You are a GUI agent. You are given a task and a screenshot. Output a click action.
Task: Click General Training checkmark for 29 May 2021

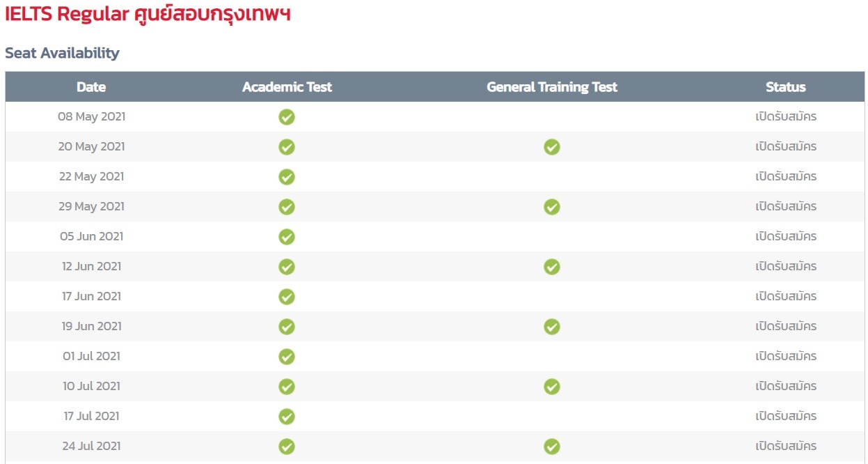pos(552,207)
